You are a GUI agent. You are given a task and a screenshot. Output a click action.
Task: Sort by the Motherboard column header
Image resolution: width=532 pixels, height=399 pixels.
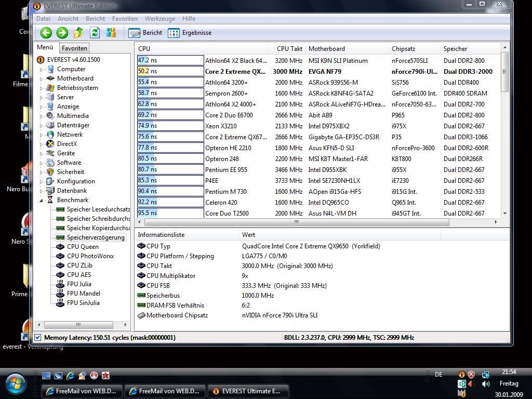347,49
